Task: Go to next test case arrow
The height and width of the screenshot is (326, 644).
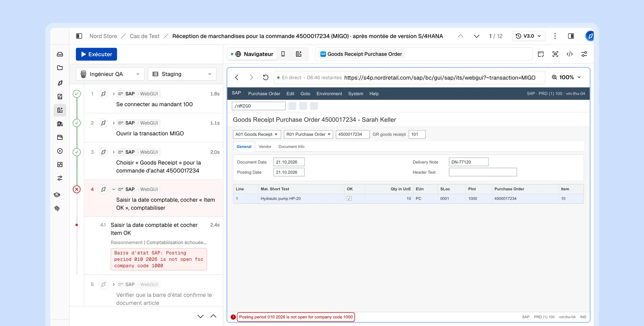Action: coord(476,36)
